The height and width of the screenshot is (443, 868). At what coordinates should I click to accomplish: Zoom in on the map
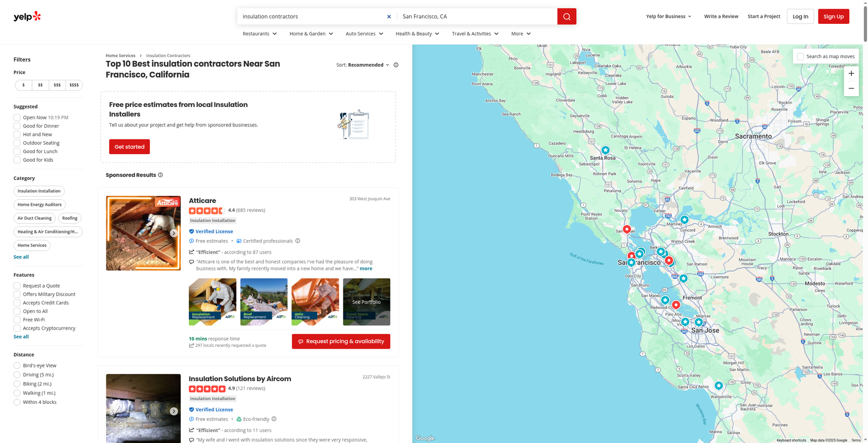point(851,73)
